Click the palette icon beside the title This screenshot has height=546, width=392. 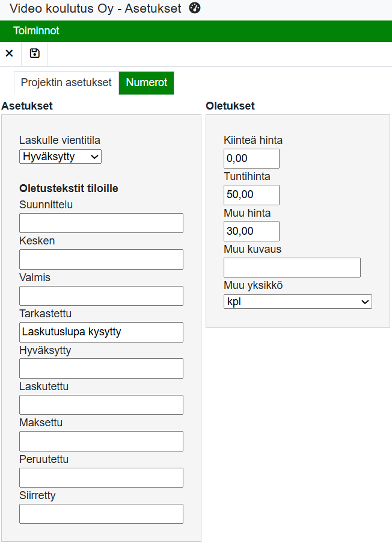point(194,8)
